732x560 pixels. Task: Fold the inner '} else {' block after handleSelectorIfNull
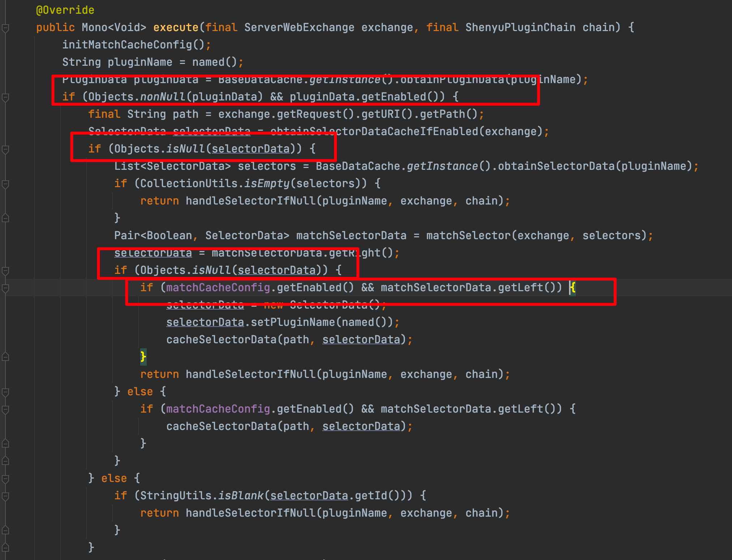pos(5,392)
